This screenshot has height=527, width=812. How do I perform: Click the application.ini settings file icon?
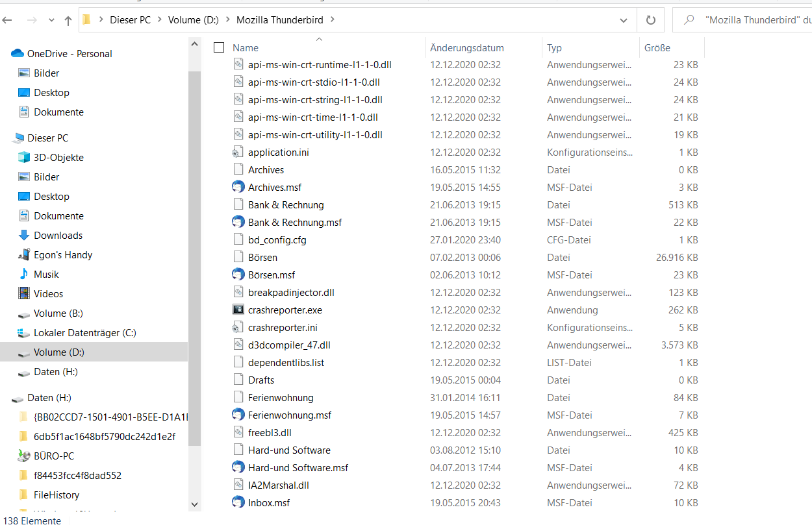click(238, 152)
